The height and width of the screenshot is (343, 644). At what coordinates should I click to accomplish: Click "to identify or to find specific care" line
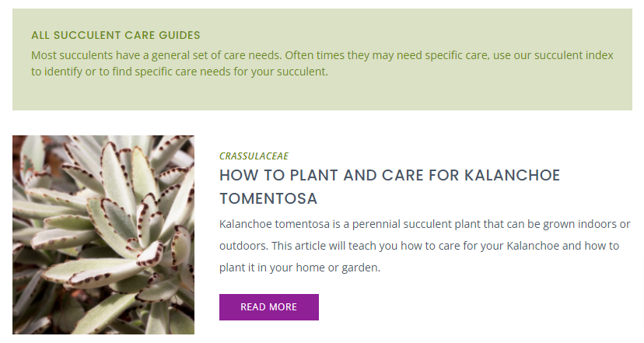click(x=114, y=72)
